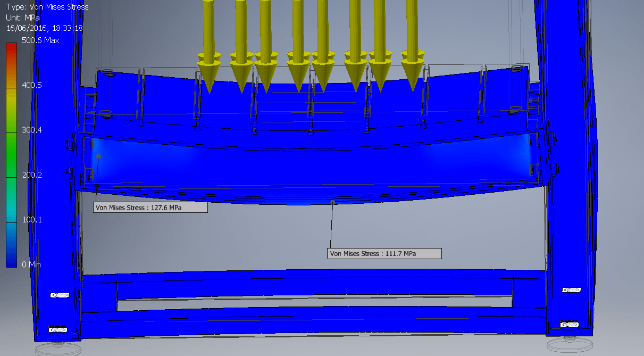This screenshot has width=644, height=356.
Task: Click the '300.4' legend value
Action: click(x=32, y=130)
